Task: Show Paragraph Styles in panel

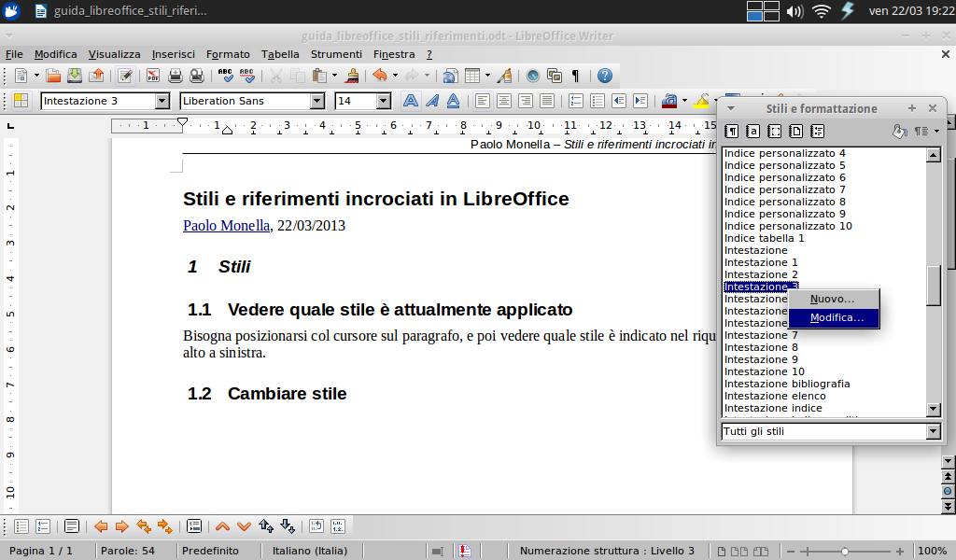Action: click(x=732, y=131)
